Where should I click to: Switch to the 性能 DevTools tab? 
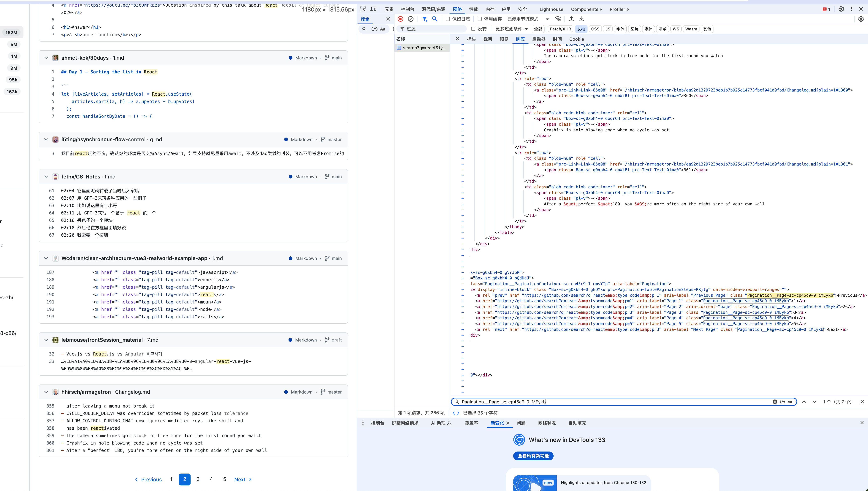point(474,9)
